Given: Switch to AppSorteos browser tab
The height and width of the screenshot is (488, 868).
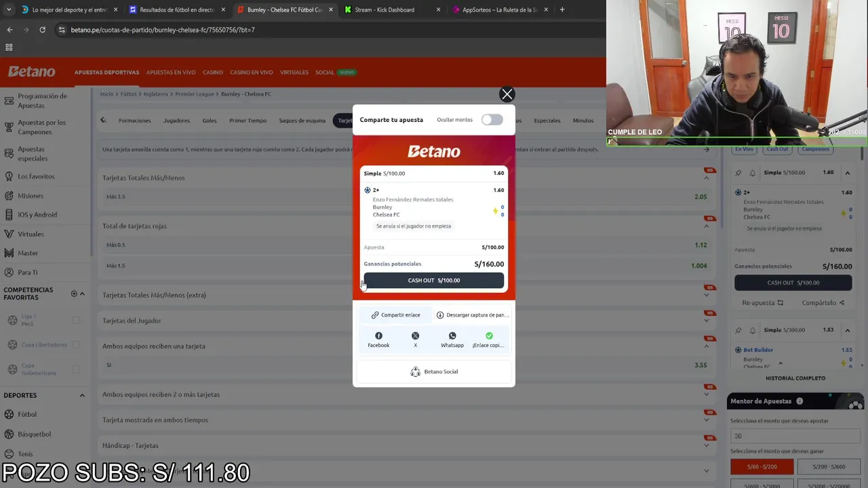Looking at the screenshot, I should coord(499,9).
